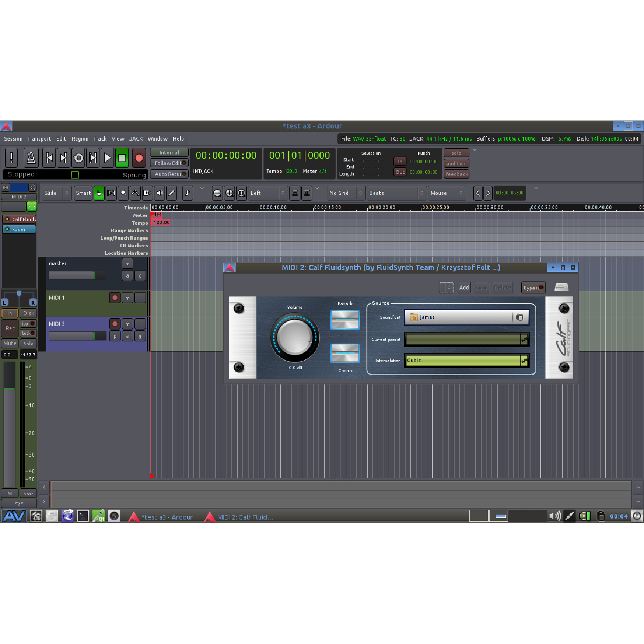Open the Session menu
644x644 pixels.
point(13,139)
